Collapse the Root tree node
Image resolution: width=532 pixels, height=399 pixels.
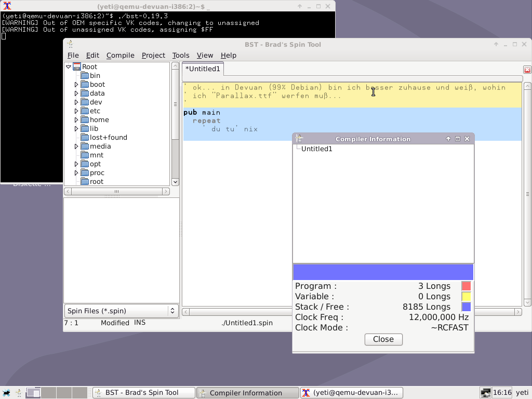click(68, 66)
